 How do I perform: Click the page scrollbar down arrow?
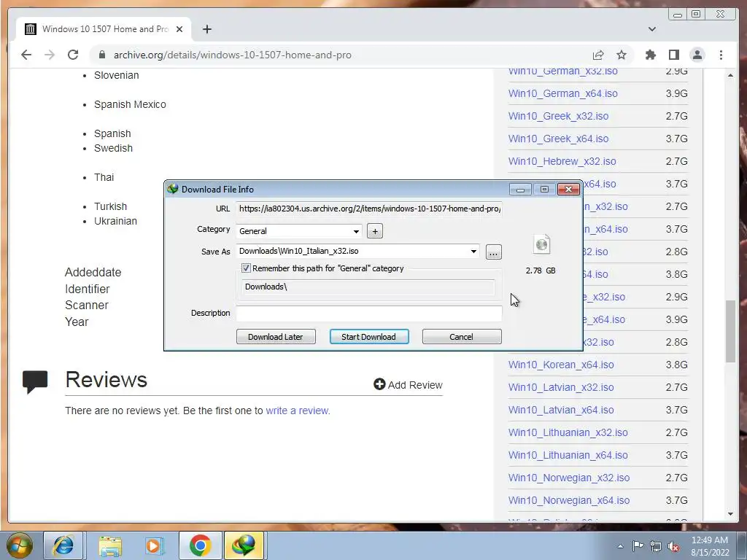click(x=730, y=514)
